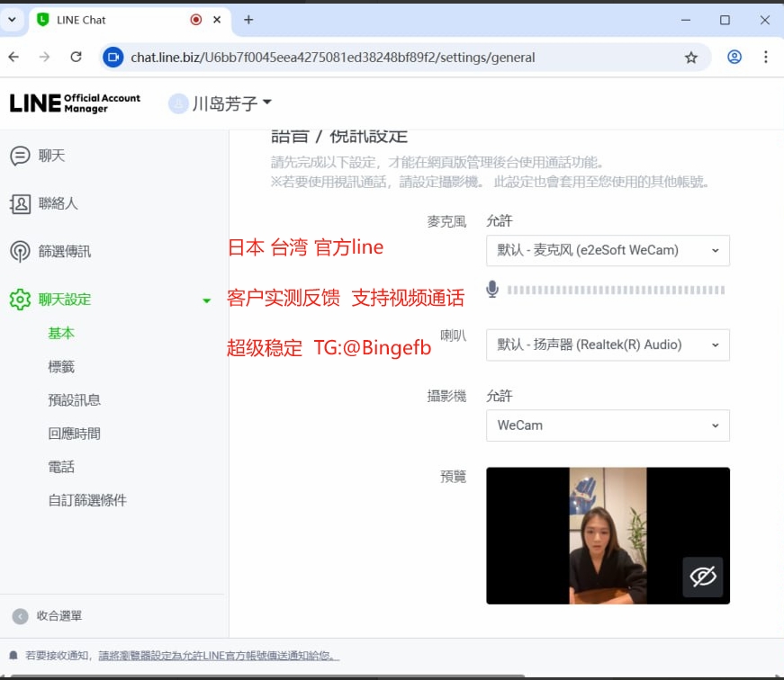The width and height of the screenshot is (784, 680).
Task: Open the 攝影機 WeCam camera dropdown
Action: [x=608, y=425]
